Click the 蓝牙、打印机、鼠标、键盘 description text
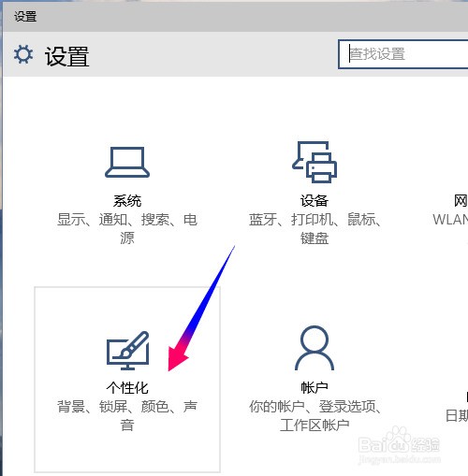Image resolution: width=468 pixels, height=476 pixels. point(314,229)
